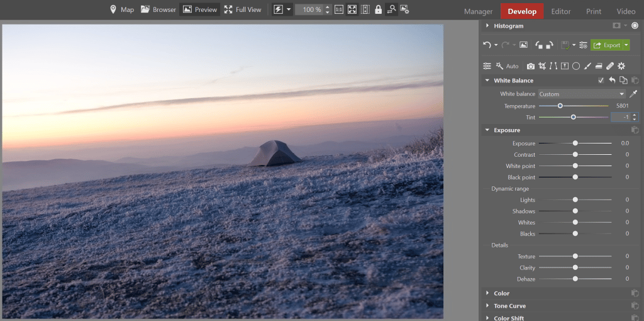
Task: Uncheck the White Balance group checkbox
Action: (601, 81)
